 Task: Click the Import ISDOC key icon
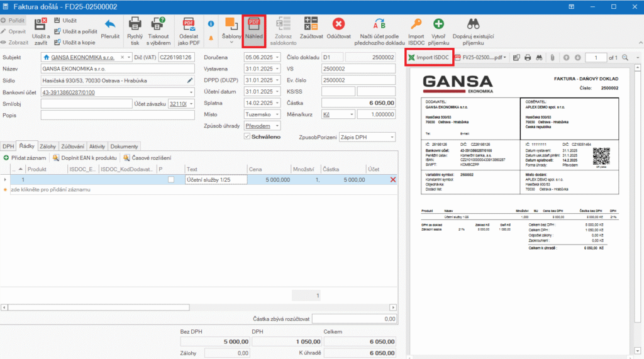[x=416, y=25]
